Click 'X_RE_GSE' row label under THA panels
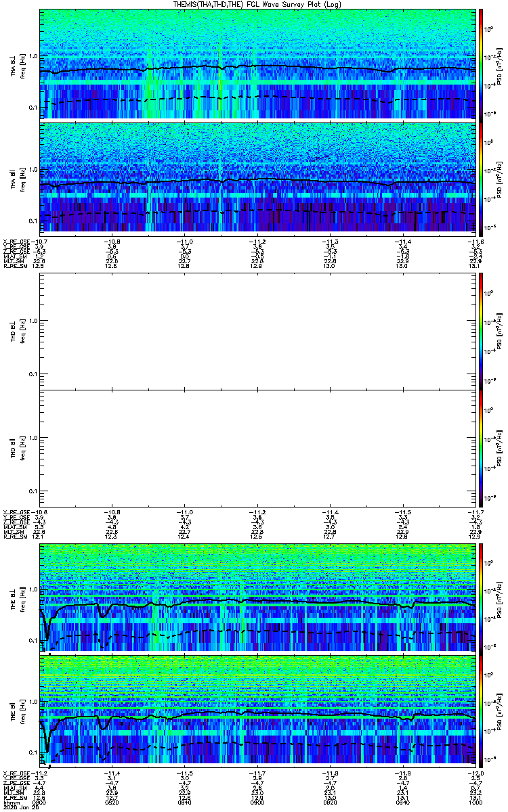Viewport: 508px width, 812px height. click(16, 242)
